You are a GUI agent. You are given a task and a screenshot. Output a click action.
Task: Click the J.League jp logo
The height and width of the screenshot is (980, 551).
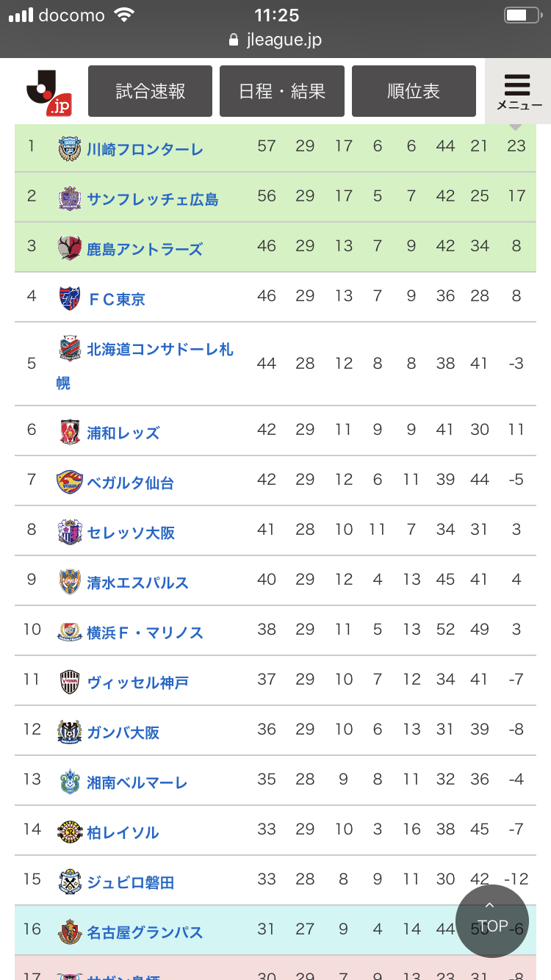48,93
